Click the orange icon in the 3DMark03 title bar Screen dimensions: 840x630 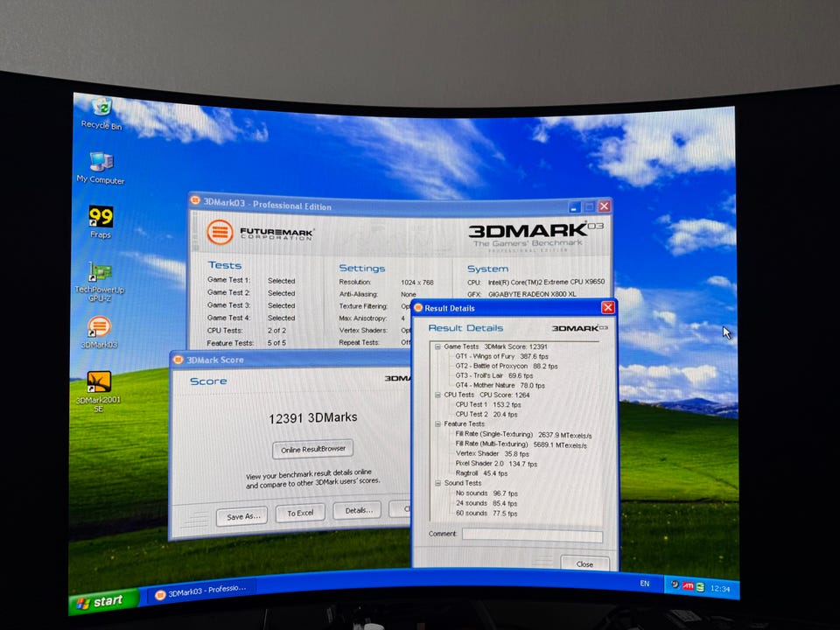coord(195,201)
